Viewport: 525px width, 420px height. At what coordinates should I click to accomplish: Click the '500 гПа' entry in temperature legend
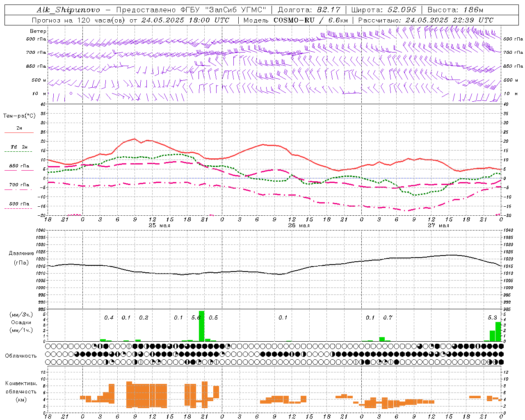(19, 204)
